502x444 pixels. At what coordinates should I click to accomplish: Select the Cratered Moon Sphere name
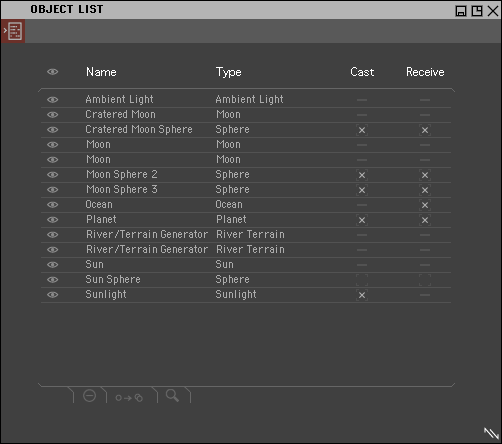(139, 129)
